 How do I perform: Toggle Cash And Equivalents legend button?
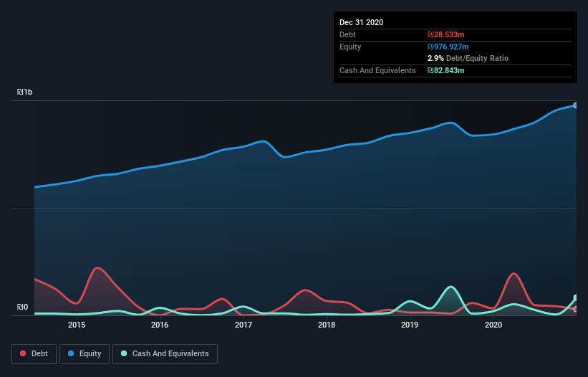tap(165, 354)
